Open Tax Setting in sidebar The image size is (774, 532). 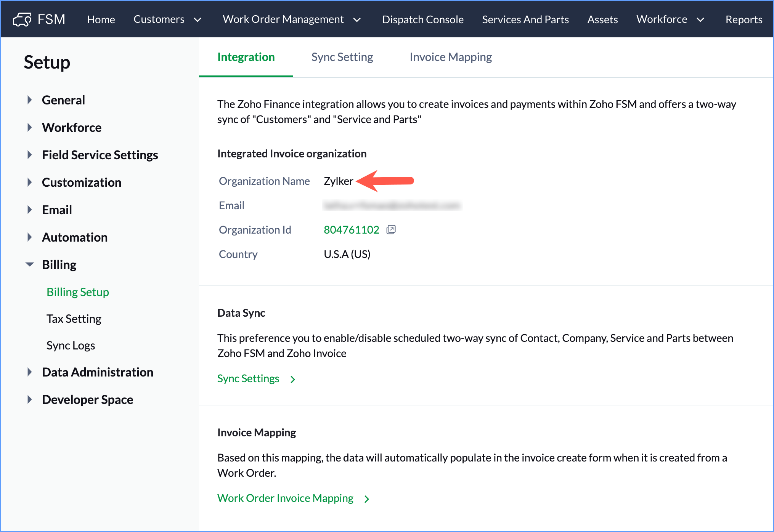click(x=74, y=319)
